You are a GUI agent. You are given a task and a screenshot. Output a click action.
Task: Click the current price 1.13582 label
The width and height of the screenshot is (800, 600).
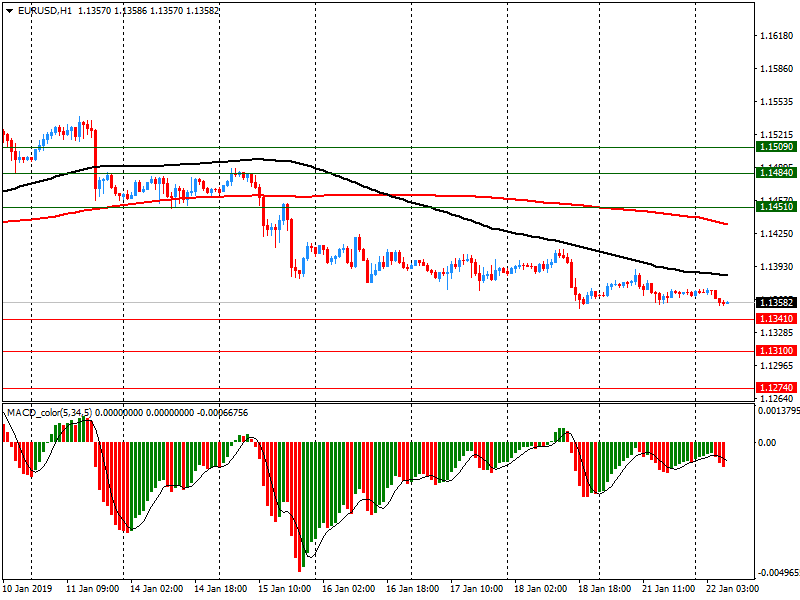coord(776,303)
